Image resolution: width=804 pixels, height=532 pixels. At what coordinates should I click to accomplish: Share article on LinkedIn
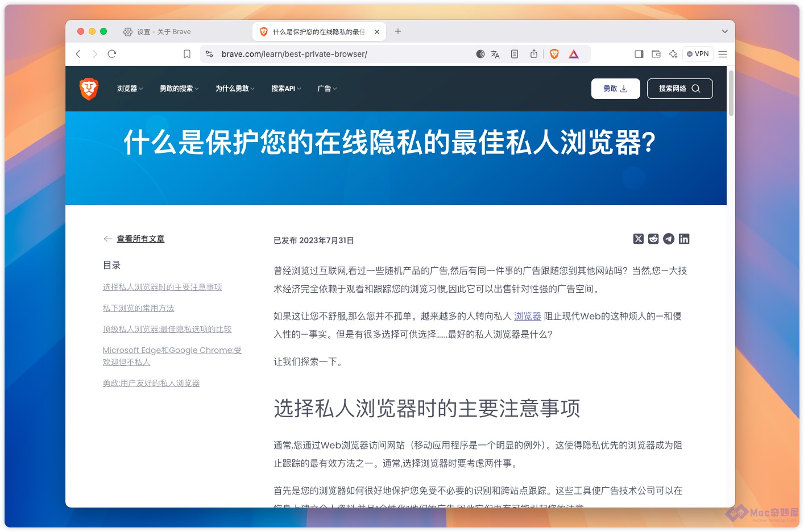tap(684, 239)
